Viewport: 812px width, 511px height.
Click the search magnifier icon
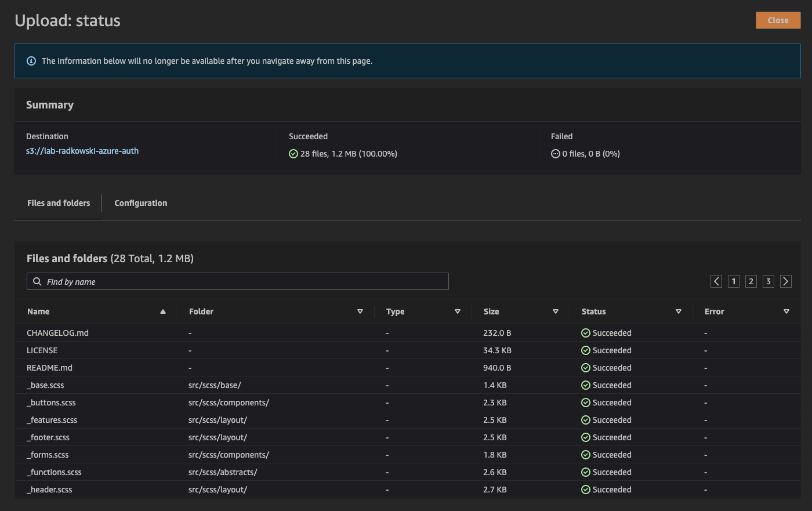[37, 281]
